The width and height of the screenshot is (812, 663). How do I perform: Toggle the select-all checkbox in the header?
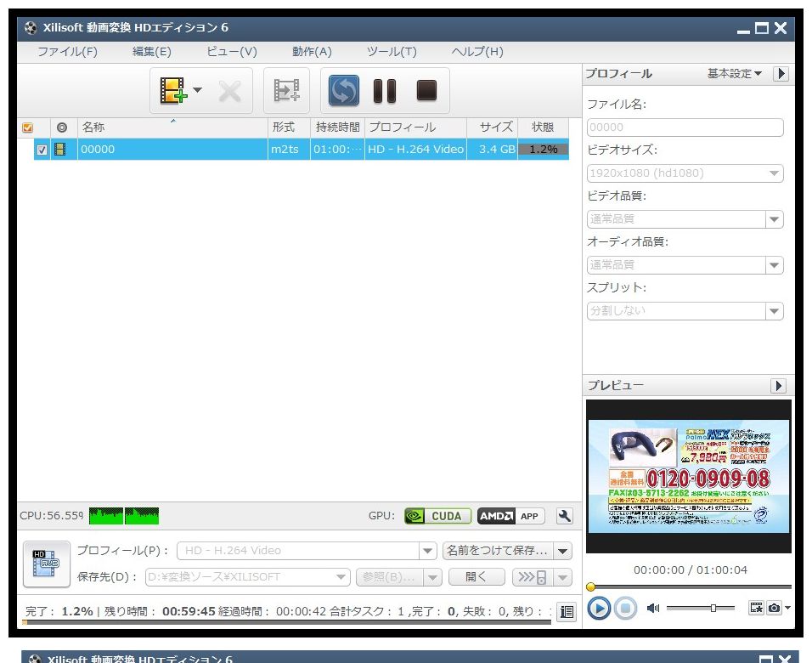[x=28, y=127]
